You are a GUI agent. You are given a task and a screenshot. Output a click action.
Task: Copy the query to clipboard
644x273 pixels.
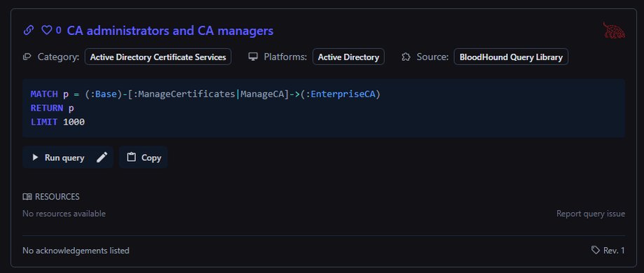[144, 157]
